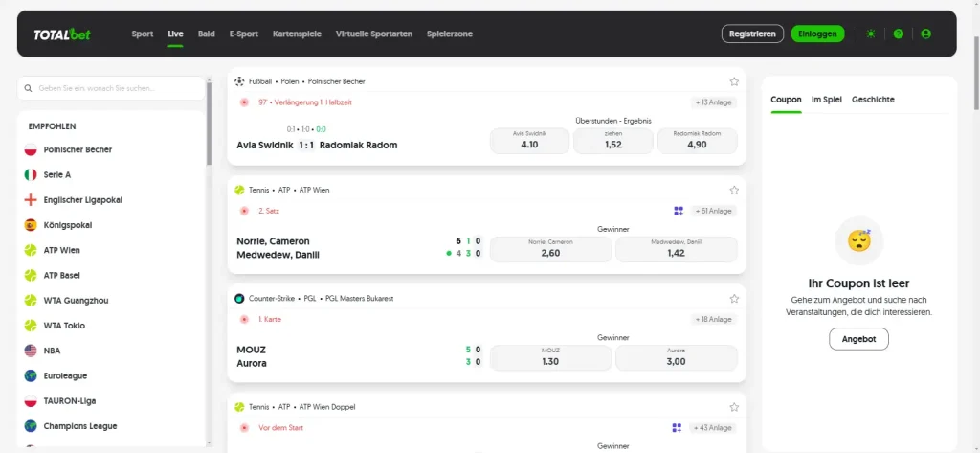Click live indicator next to 1. Karte
This screenshot has height=453, width=980.
244,319
